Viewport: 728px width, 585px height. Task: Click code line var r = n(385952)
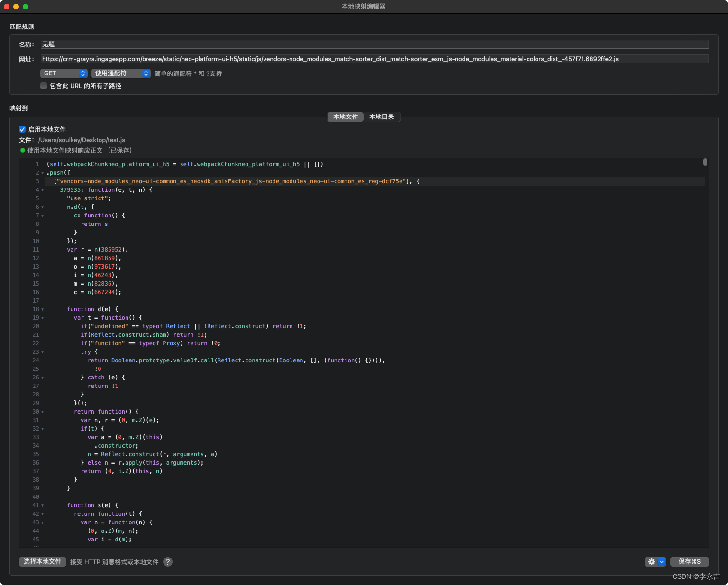pos(98,250)
